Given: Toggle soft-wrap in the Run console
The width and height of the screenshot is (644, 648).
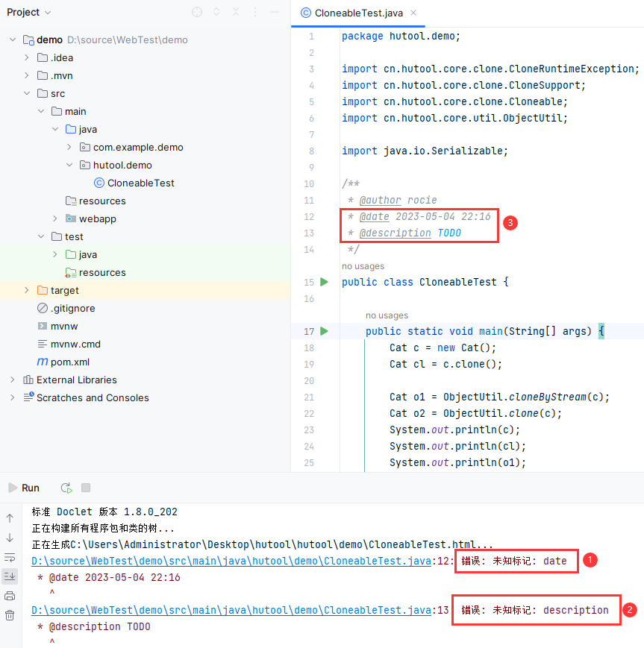Looking at the screenshot, I should pyautogui.click(x=9, y=558).
